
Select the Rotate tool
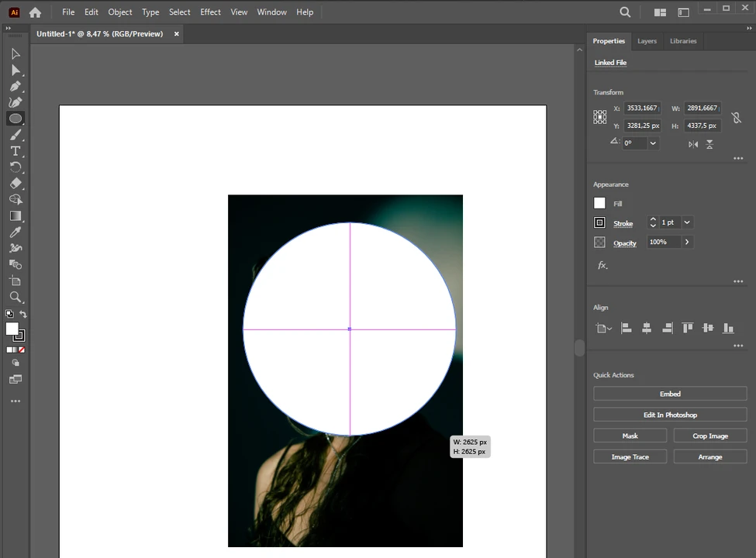click(16, 167)
